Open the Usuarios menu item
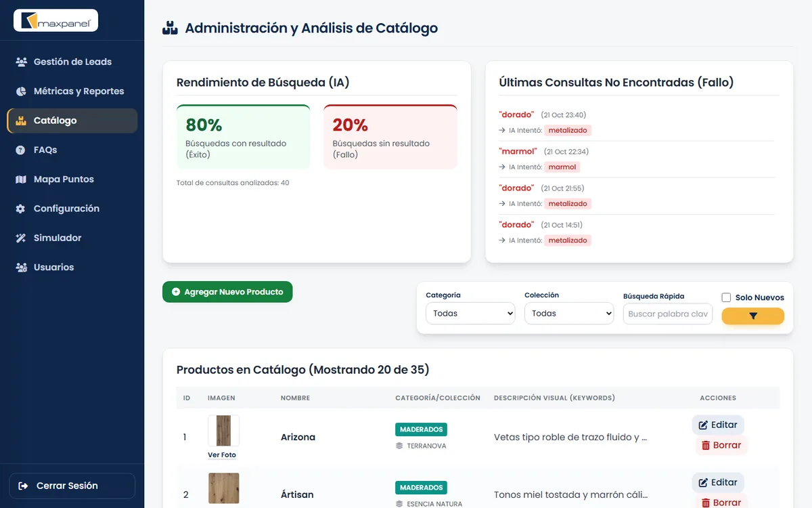Screen dimensions: 812x508 click(72, 268)
